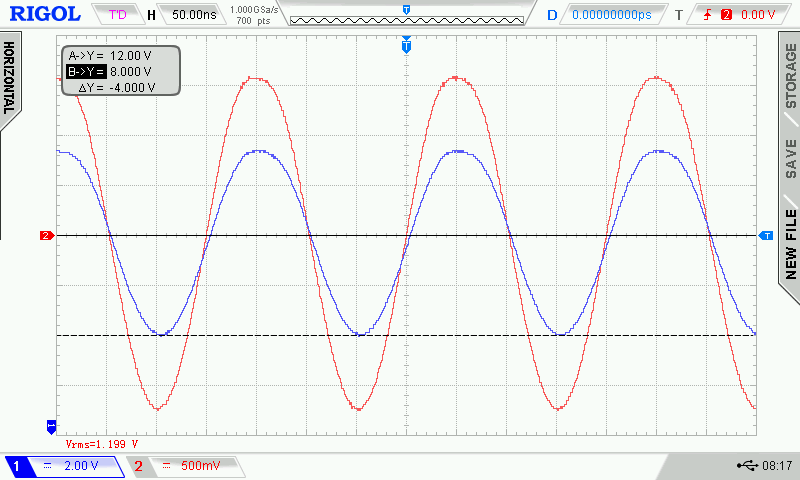Select the channel 1 number tab
Viewport: 800px width, 480px height.
click(16, 466)
